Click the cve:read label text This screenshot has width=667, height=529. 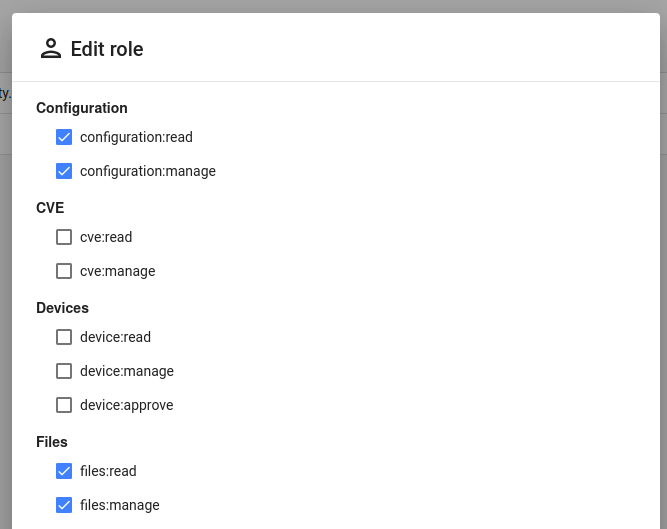point(106,237)
